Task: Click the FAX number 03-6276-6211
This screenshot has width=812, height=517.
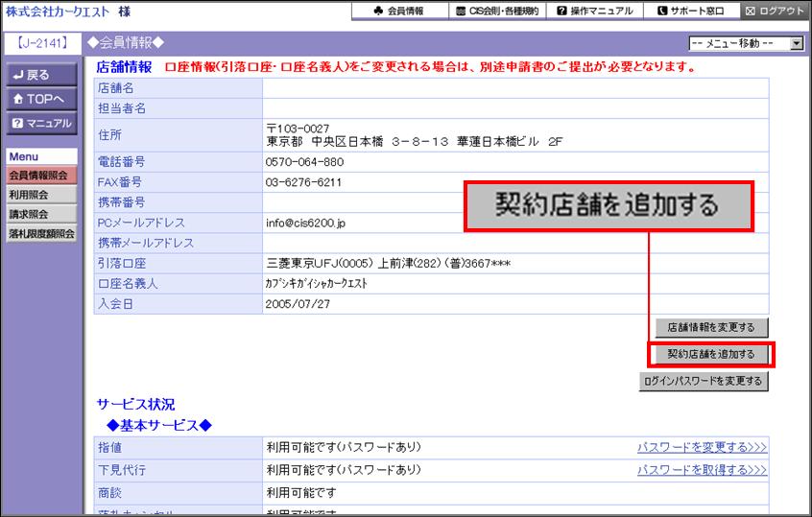Action: pos(303,182)
